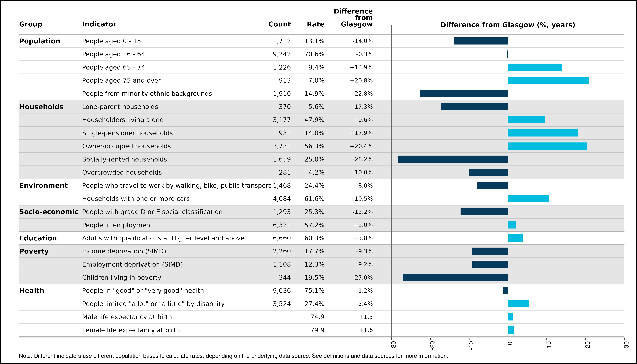This screenshot has width=637, height=364.
Task: Select the Owner-occupied households light blue bar
Action: tap(548, 146)
